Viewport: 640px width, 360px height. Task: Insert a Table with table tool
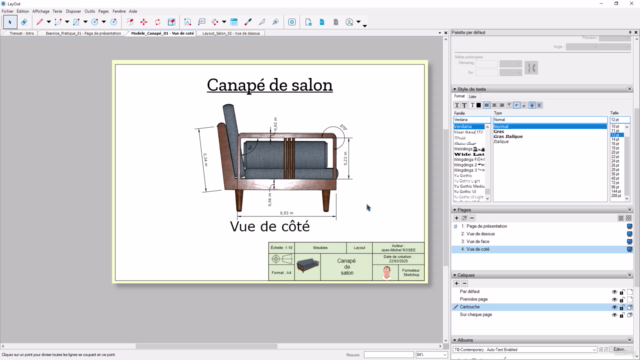[x=234, y=22]
